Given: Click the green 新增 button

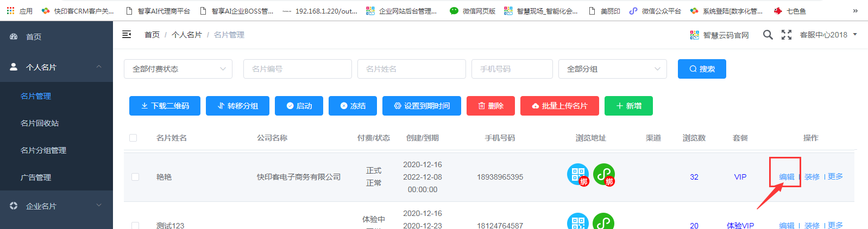Looking at the screenshot, I should (628, 106).
